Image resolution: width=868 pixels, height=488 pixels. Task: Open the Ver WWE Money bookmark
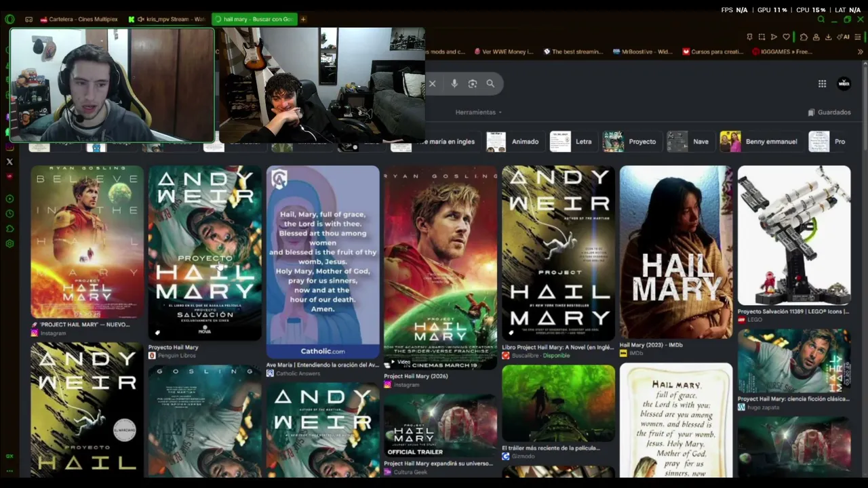tap(504, 52)
